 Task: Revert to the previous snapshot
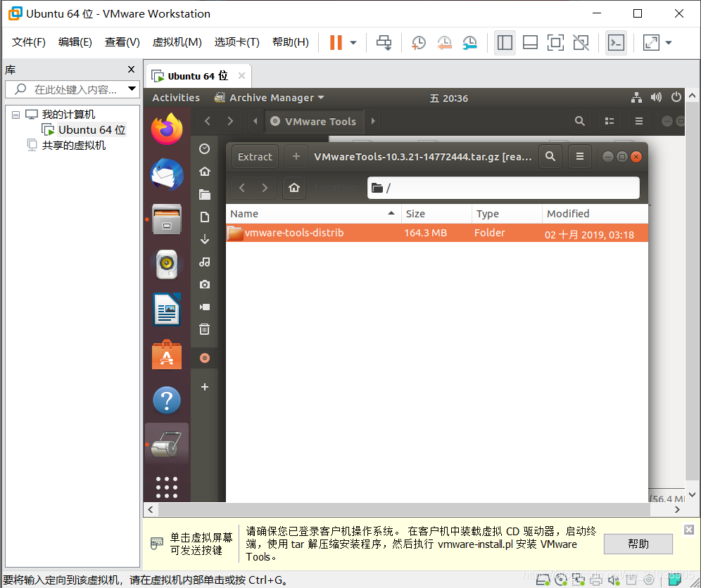pos(444,43)
